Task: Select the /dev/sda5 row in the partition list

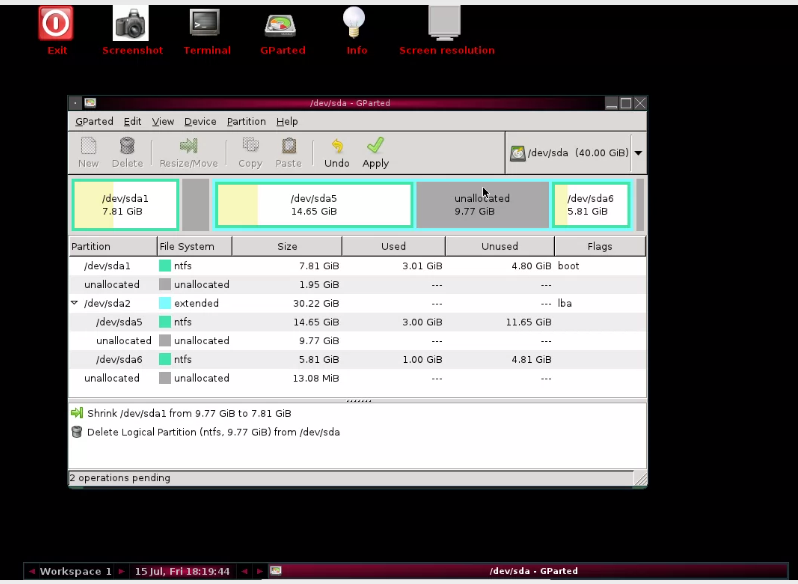Action: click(x=357, y=322)
